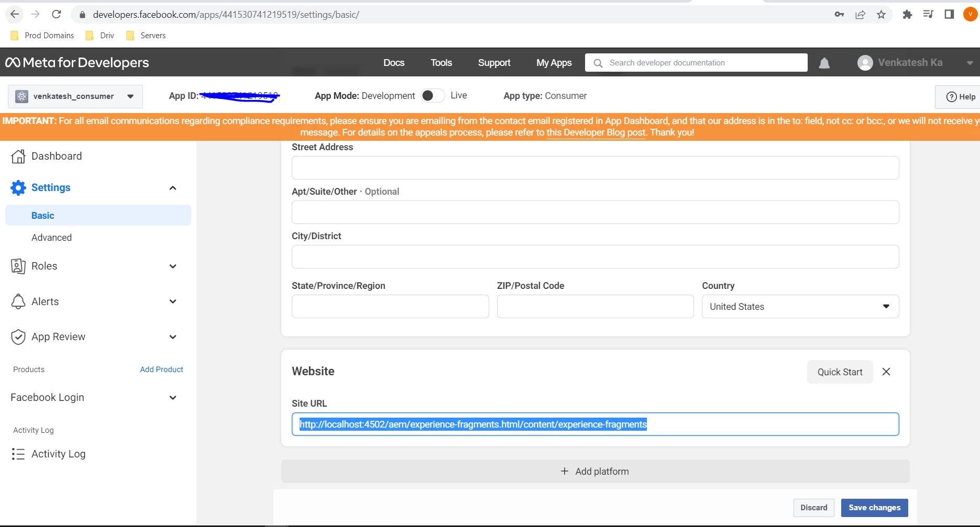The image size is (980, 527).
Task: Click the Venkatesh Ka user avatar
Action: point(865,63)
